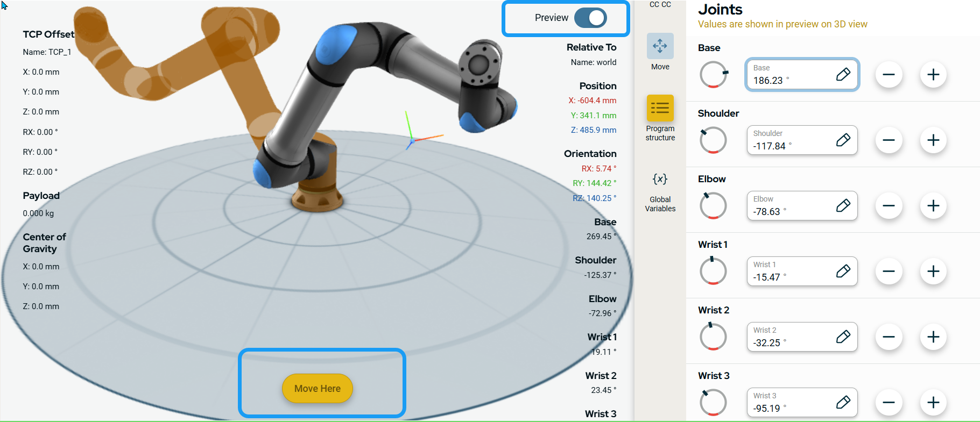The height and width of the screenshot is (422, 980).
Task: Click the Elbow joint pencil edit icon
Action: (x=843, y=206)
